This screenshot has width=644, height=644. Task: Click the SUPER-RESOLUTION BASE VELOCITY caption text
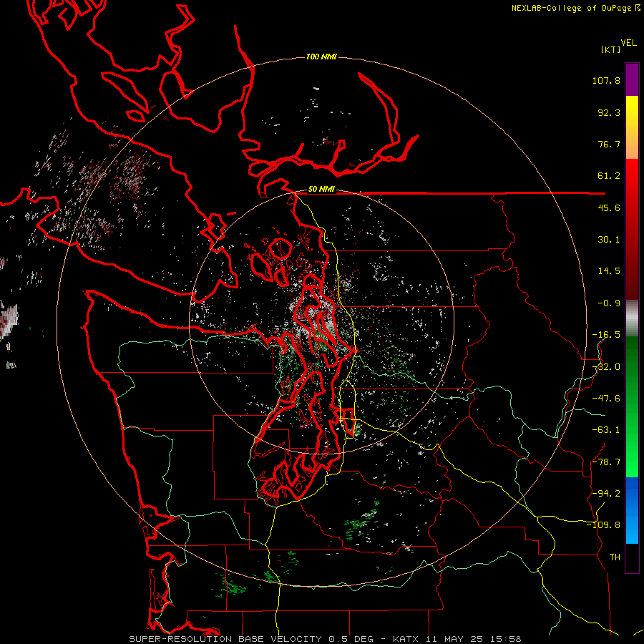[x=225, y=639]
